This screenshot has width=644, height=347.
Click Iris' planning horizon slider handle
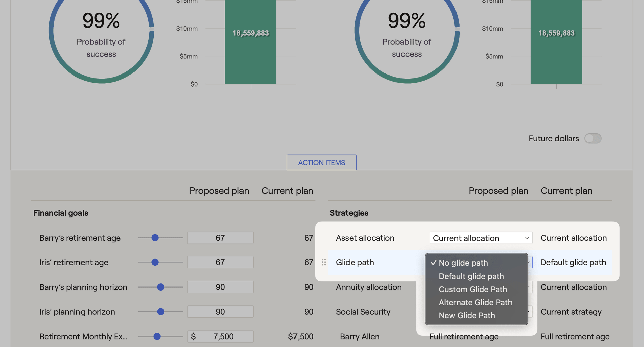(x=161, y=312)
